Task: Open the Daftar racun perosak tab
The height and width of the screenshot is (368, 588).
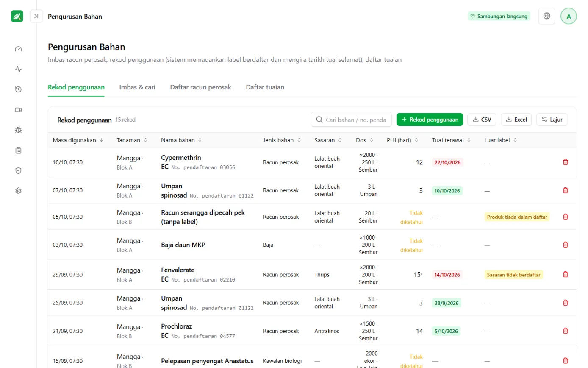Action: point(200,87)
